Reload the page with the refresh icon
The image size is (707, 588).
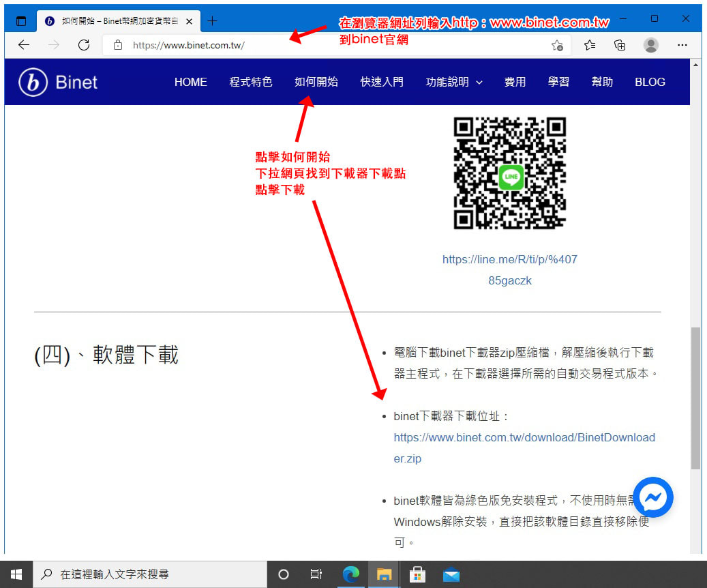(84, 44)
